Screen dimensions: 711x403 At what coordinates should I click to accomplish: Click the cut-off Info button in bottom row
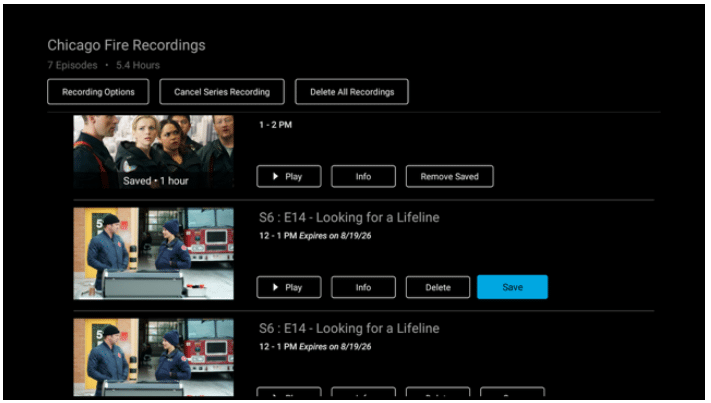click(x=363, y=393)
